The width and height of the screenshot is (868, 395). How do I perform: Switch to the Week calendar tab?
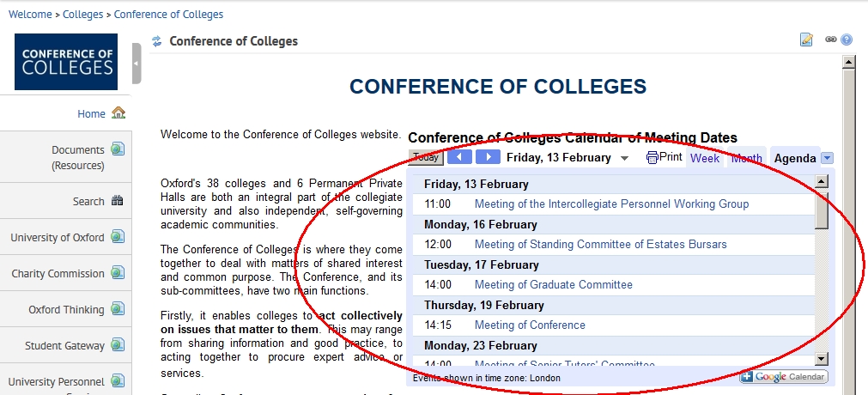(x=705, y=158)
